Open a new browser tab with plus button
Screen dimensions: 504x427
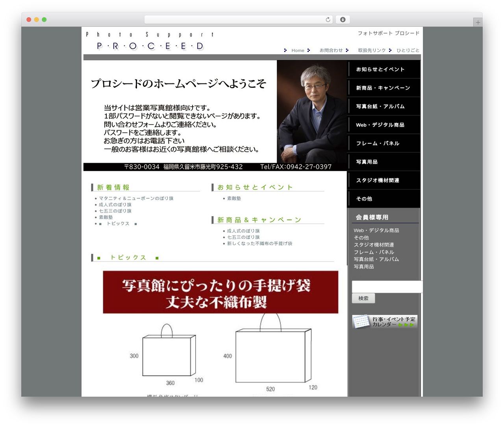tap(478, 22)
